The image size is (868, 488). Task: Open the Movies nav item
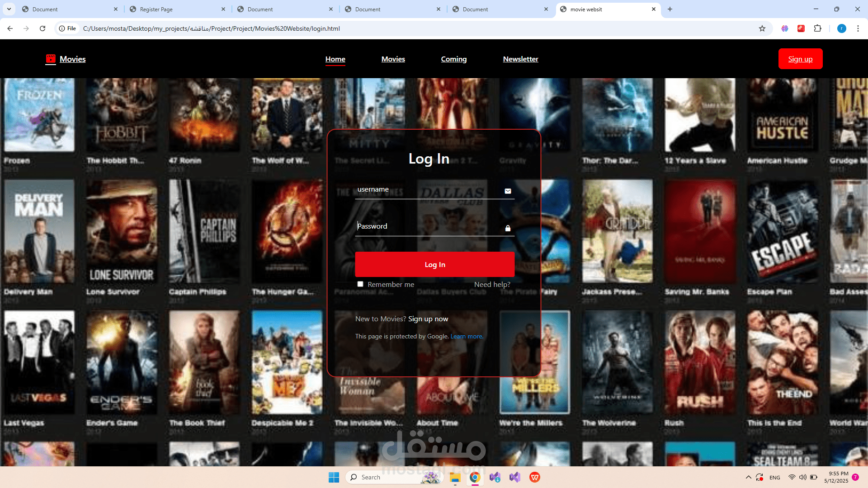click(x=393, y=59)
